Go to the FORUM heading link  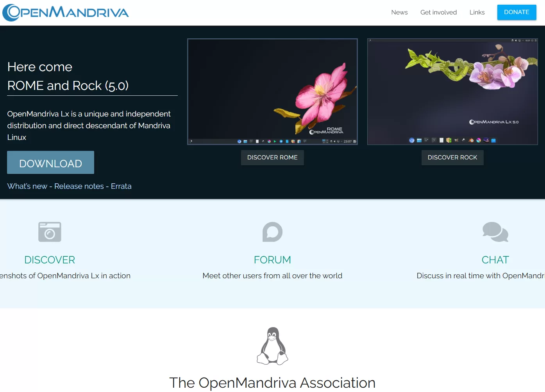tap(272, 260)
